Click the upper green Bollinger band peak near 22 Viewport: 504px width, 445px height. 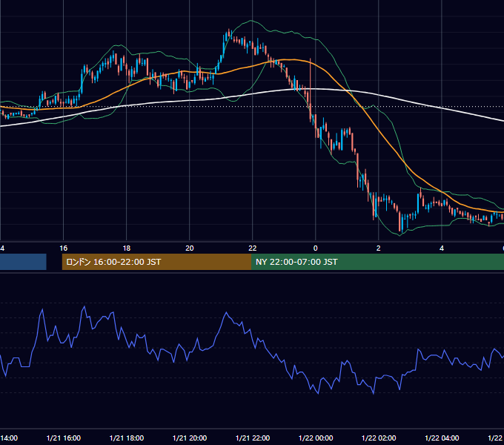(251, 21)
